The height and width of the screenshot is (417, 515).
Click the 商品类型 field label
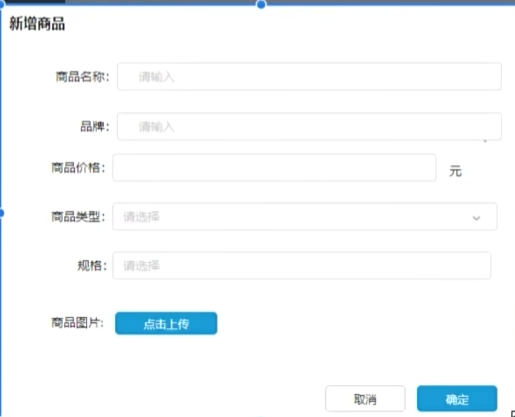(x=78, y=217)
